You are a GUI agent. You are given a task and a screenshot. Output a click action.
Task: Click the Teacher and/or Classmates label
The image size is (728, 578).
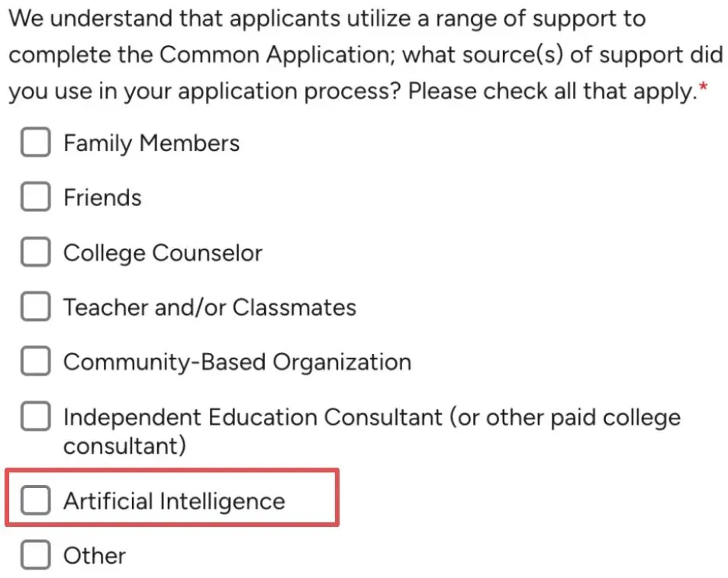(210, 307)
